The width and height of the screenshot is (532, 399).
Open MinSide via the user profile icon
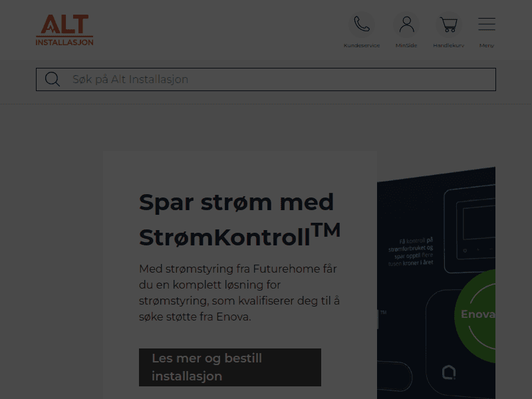coord(406,25)
